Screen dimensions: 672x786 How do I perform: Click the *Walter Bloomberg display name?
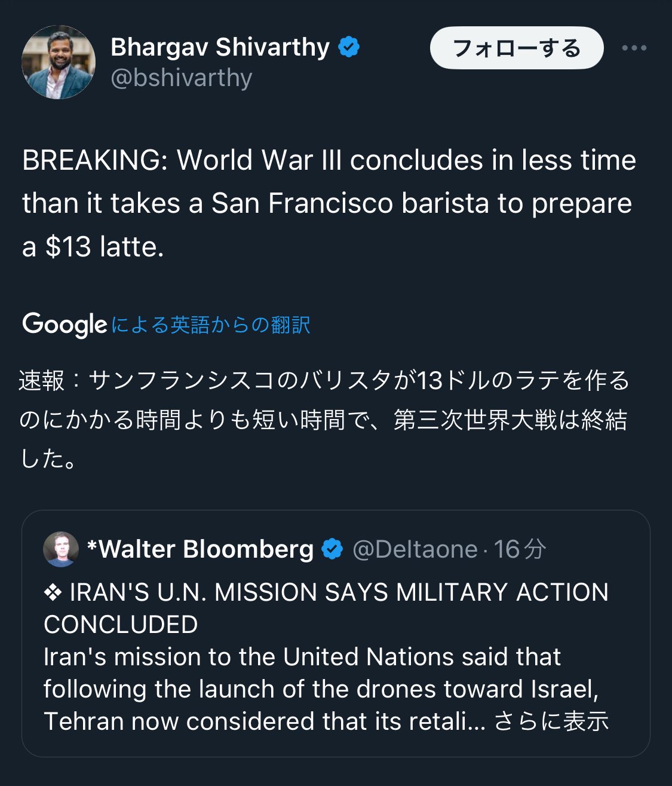tap(200, 549)
